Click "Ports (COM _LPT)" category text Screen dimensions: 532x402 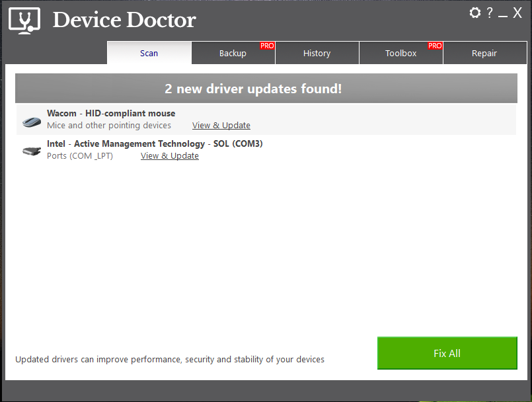(80, 156)
